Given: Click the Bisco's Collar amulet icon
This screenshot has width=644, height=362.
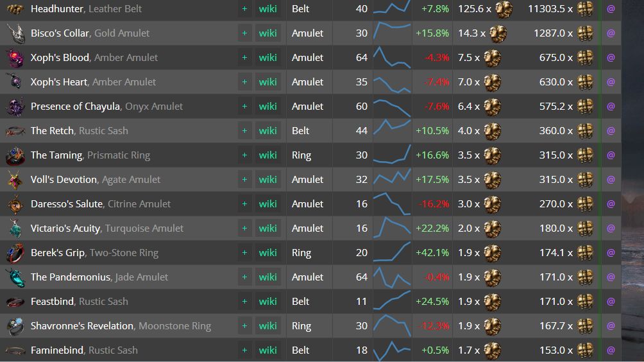Looking at the screenshot, I should pyautogui.click(x=15, y=33).
